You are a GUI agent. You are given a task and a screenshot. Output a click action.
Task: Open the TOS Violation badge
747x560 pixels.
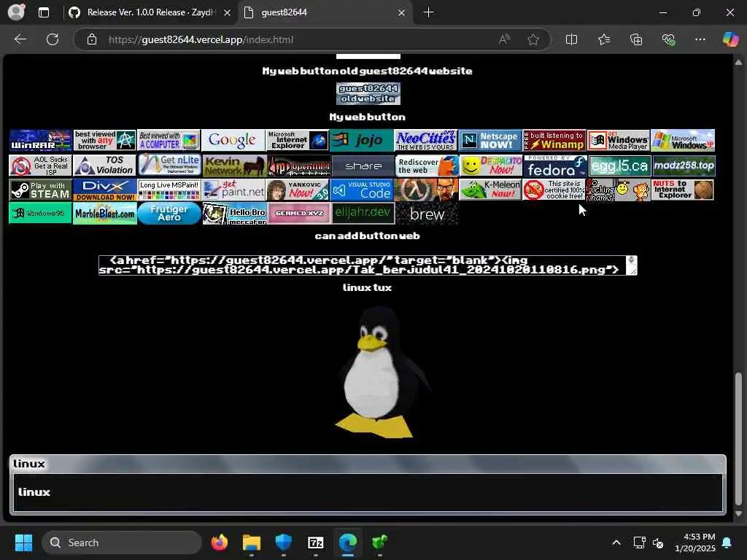point(105,166)
